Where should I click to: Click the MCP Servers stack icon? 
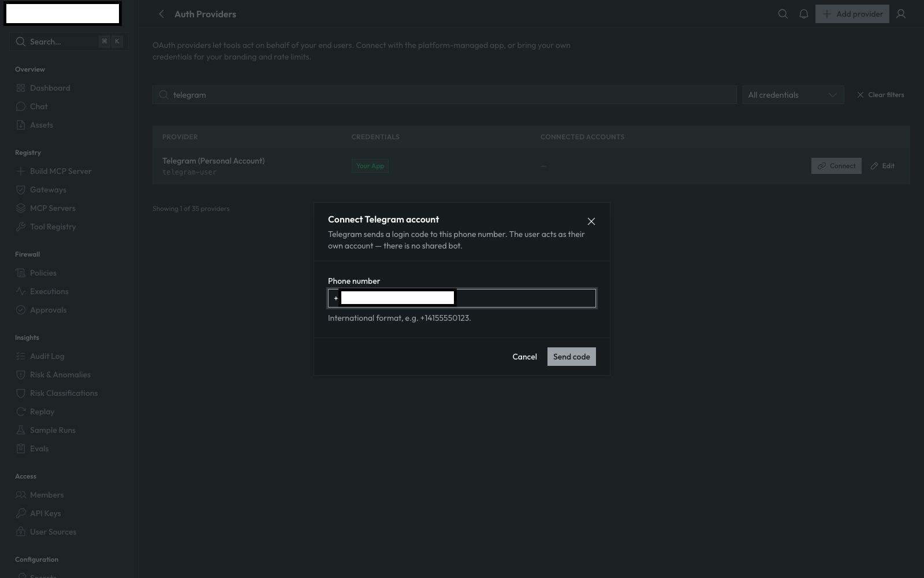click(x=21, y=208)
